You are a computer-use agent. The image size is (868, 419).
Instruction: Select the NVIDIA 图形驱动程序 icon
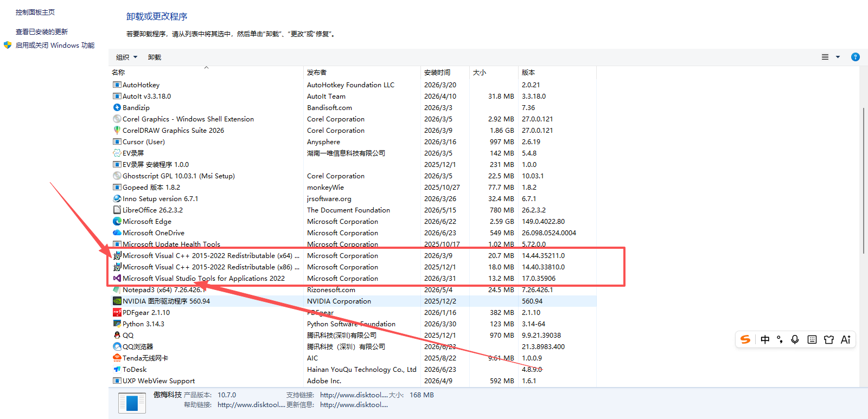[117, 301]
